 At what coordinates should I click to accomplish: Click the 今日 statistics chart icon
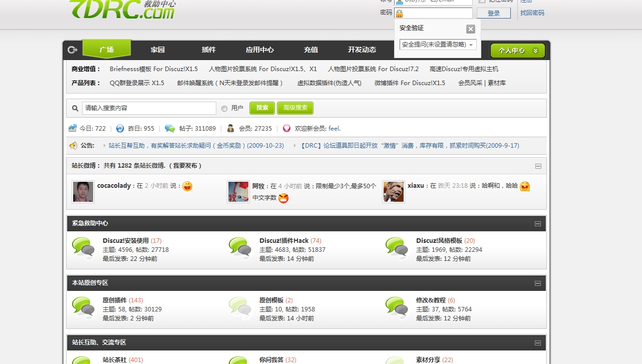pos(73,128)
